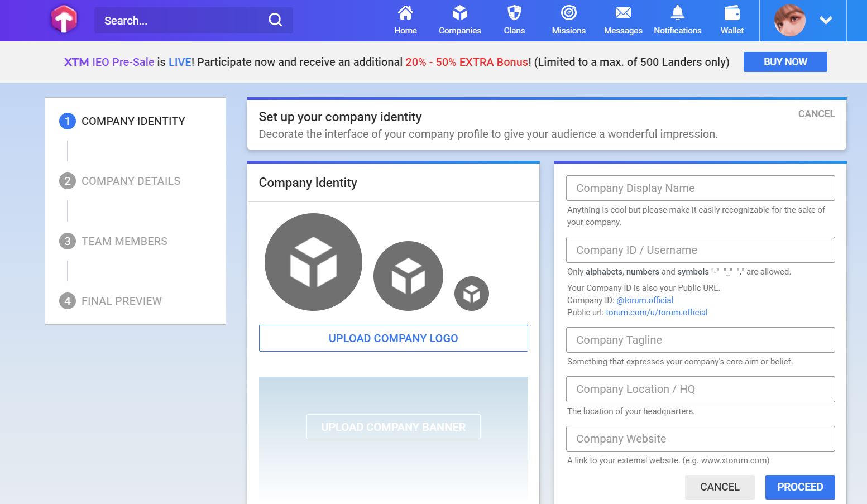The image size is (867, 504).
Task: Open Messages envelope icon
Action: pyautogui.click(x=623, y=13)
